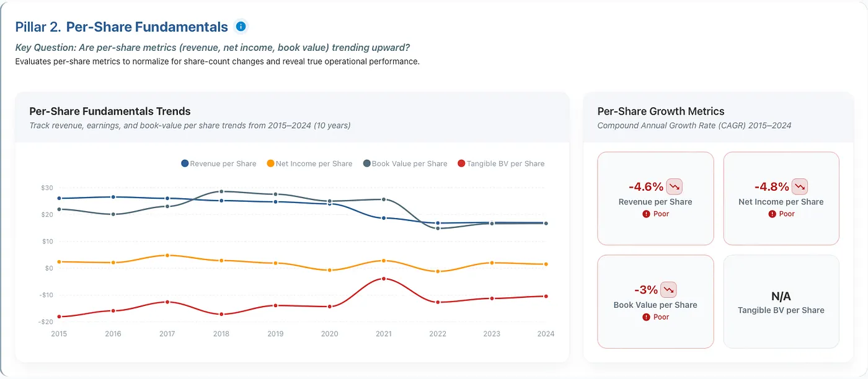Toggle Revenue per Share legend series
Viewport: 868px width, 379px height.
pyautogui.click(x=218, y=163)
